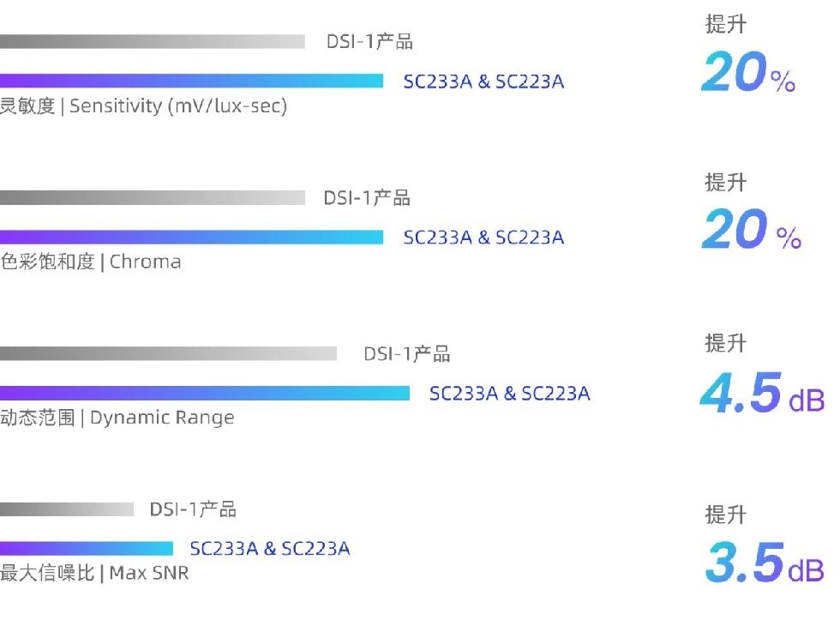
Task: Click the 3.5 dB improvement figure
Action: pos(765,563)
